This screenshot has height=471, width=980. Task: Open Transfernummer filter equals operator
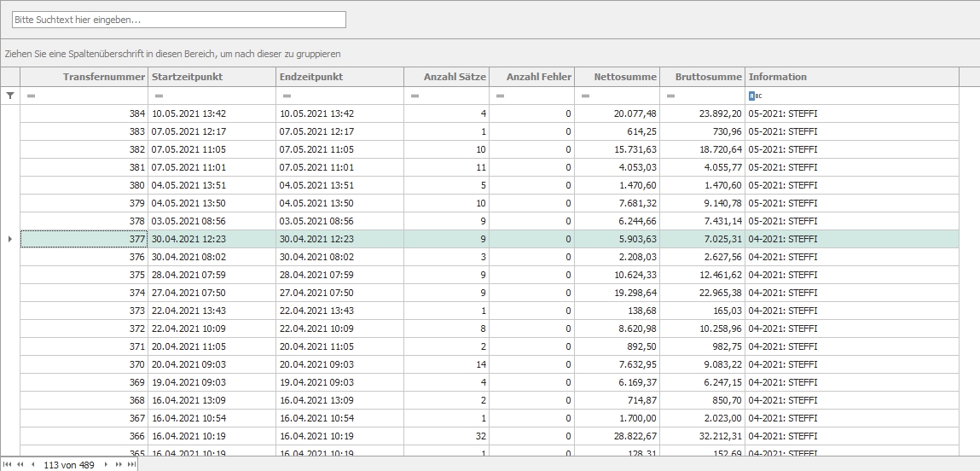click(31, 96)
